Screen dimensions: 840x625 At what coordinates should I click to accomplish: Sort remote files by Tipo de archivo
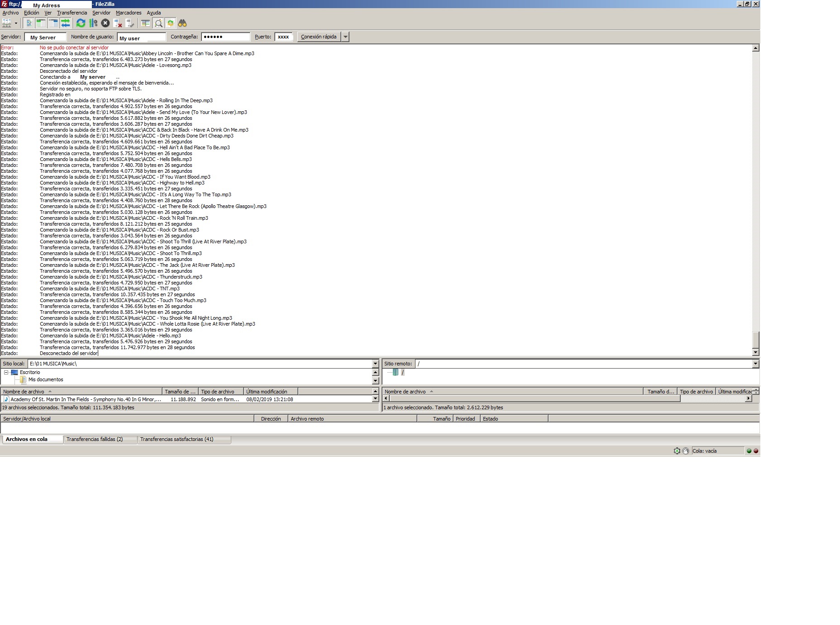coord(696,392)
